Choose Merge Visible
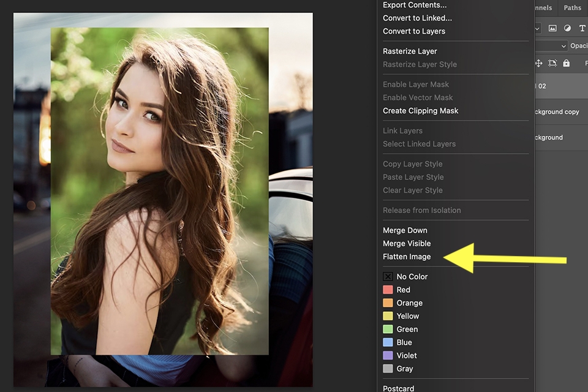Screen dimensions: 588x392 pyautogui.click(x=407, y=243)
